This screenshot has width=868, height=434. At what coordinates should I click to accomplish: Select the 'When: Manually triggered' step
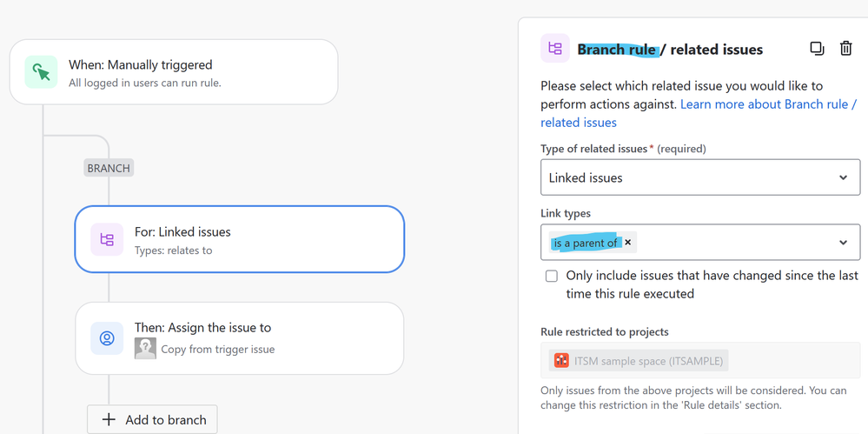tap(174, 72)
